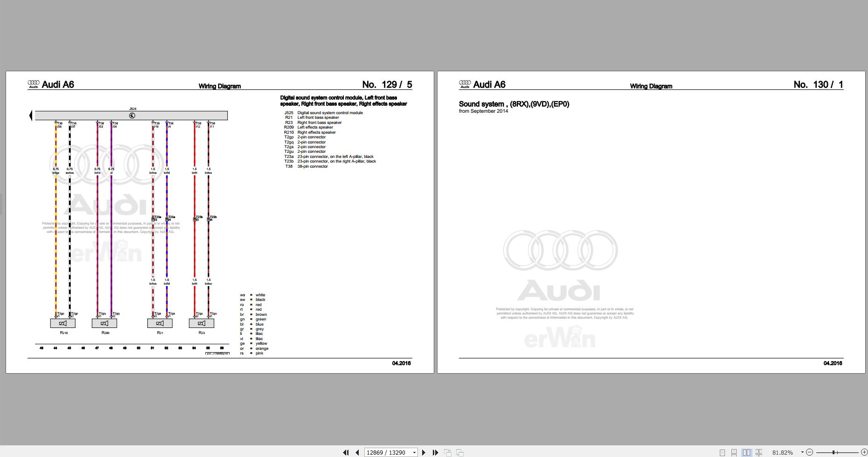Click legend entry 'R209 Left effects speaker'
This screenshot has height=457, width=868.
point(308,127)
